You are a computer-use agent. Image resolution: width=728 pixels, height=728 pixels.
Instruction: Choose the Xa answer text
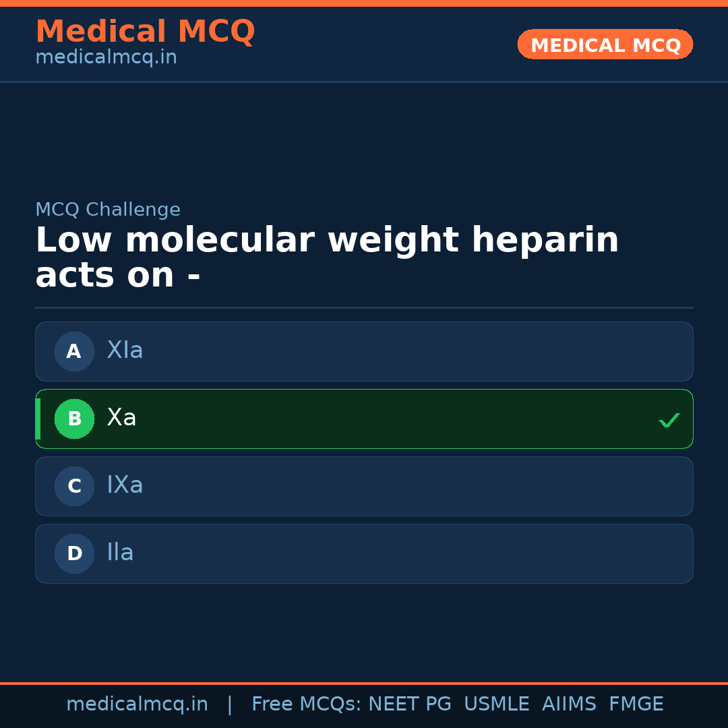coord(121,418)
